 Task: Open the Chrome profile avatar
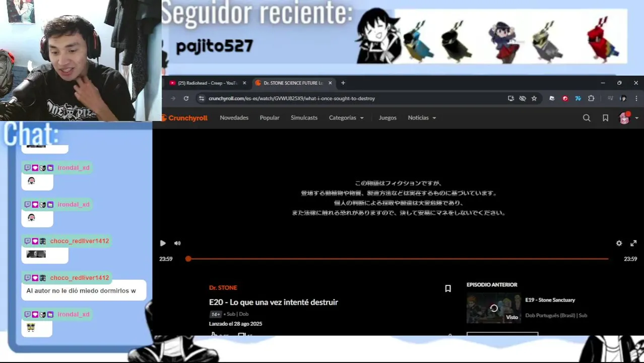pyautogui.click(x=623, y=98)
